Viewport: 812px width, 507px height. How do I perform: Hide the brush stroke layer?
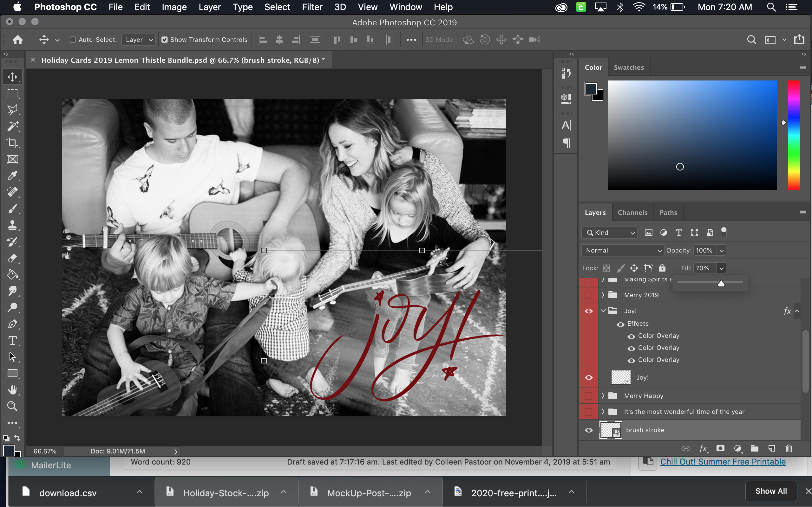(588, 430)
